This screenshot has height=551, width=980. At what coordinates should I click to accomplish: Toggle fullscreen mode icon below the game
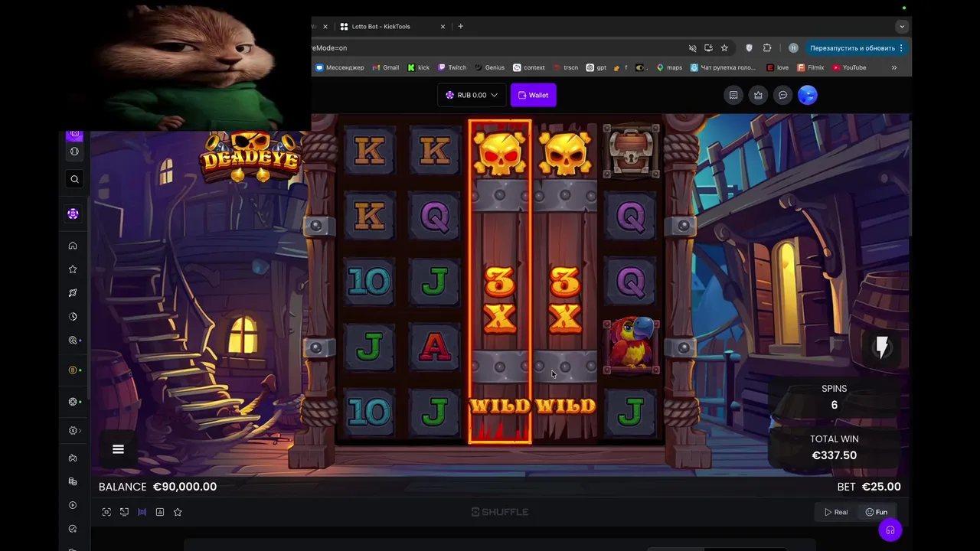pyautogui.click(x=106, y=512)
